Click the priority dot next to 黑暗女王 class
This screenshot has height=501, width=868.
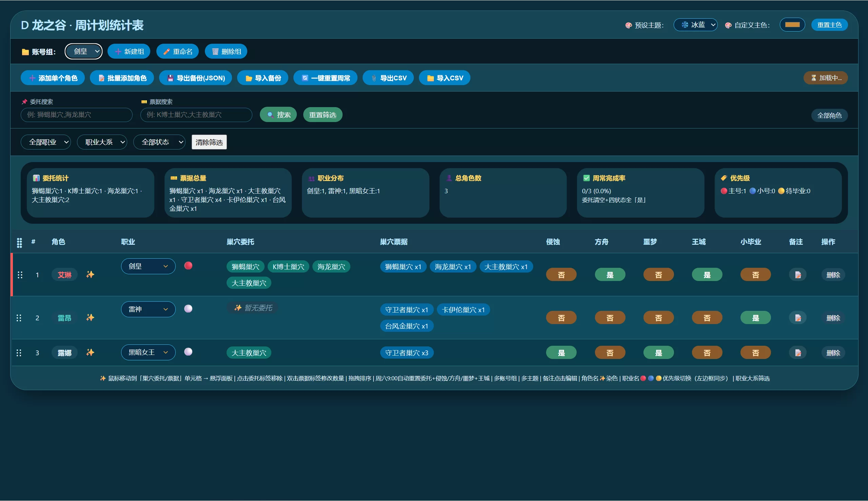pos(188,352)
